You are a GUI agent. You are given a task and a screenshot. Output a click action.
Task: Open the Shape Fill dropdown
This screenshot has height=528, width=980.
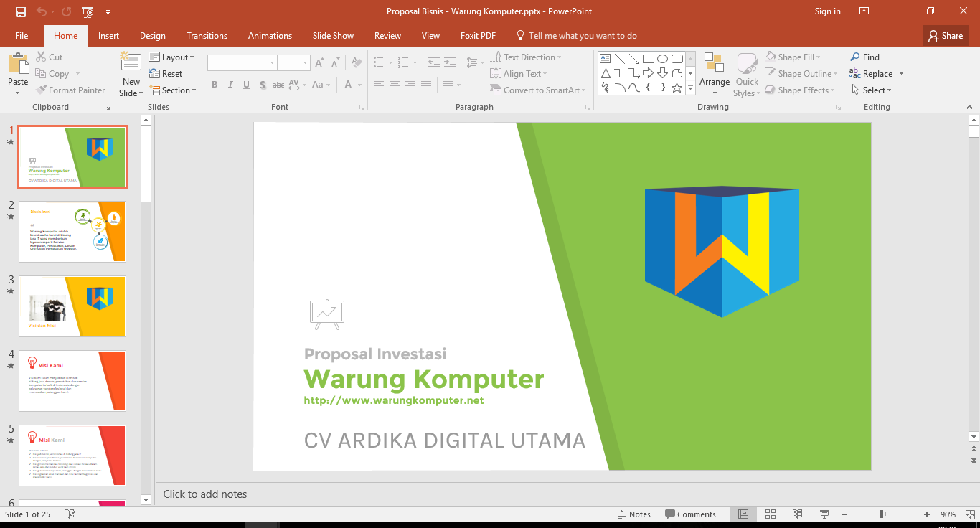[x=793, y=57]
